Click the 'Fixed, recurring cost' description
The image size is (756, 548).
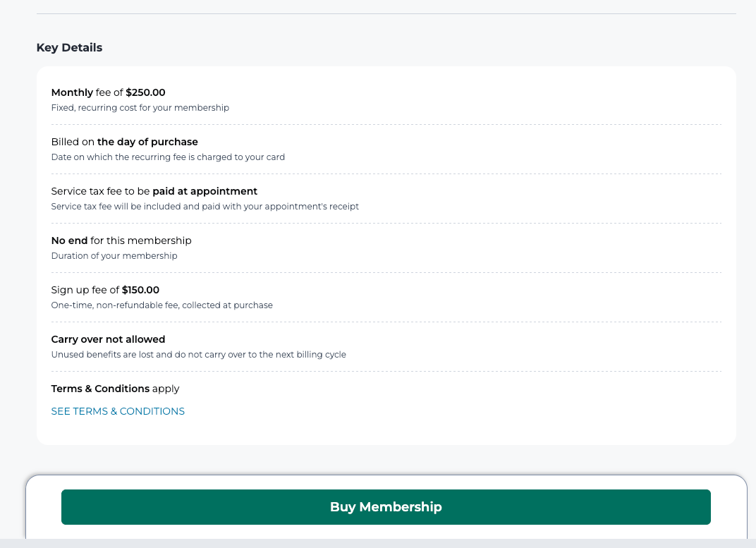tap(140, 108)
